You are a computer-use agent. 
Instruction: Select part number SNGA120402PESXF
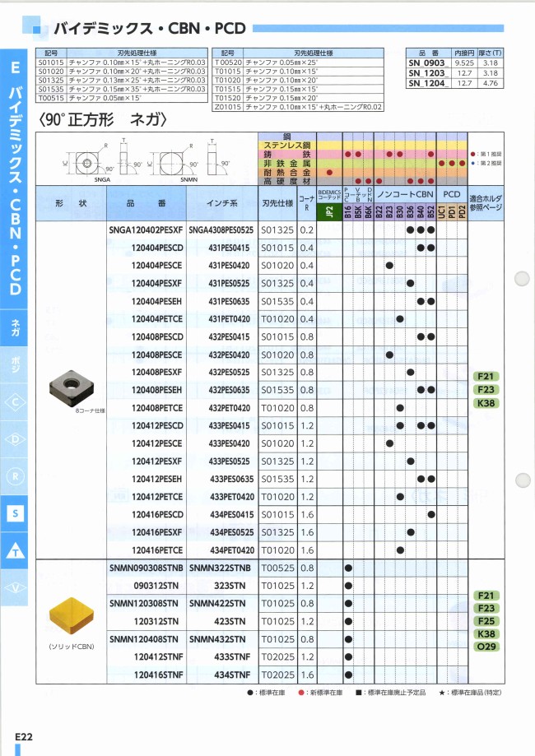[146, 230]
